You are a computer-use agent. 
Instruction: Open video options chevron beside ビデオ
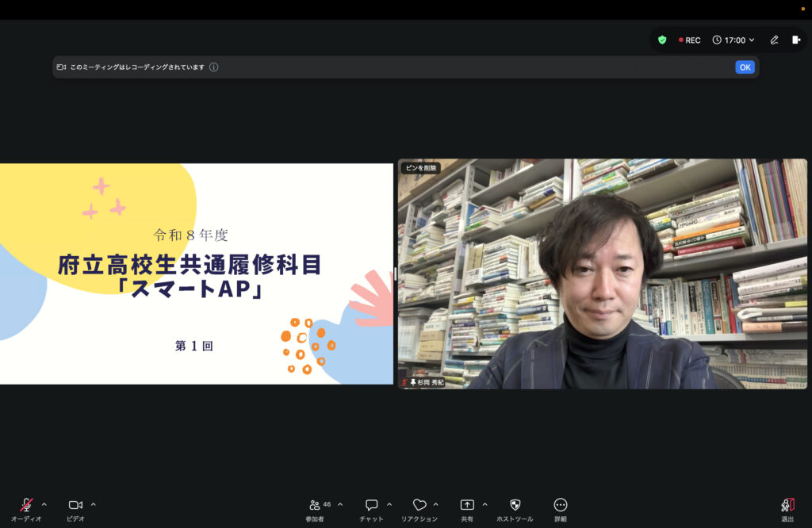tap(94, 504)
